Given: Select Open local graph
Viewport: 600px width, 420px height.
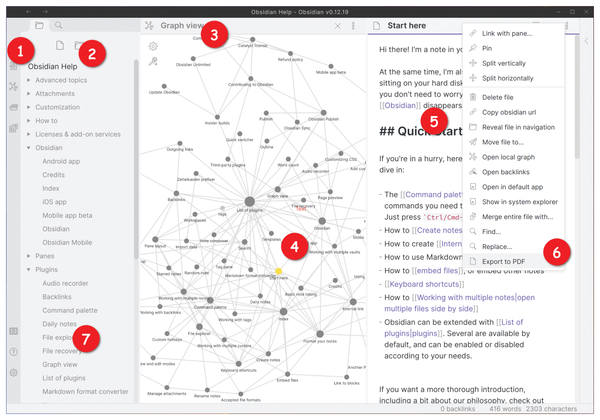Looking at the screenshot, I should [513, 157].
